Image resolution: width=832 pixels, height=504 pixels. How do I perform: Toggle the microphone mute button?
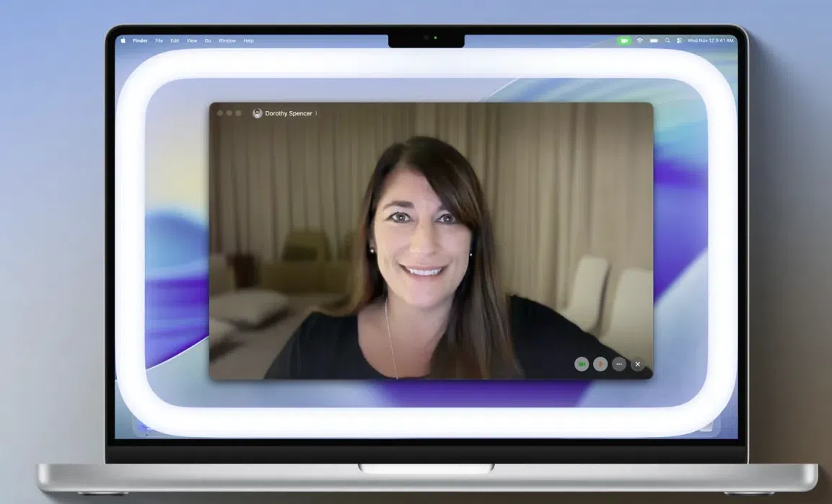(x=600, y=364)
